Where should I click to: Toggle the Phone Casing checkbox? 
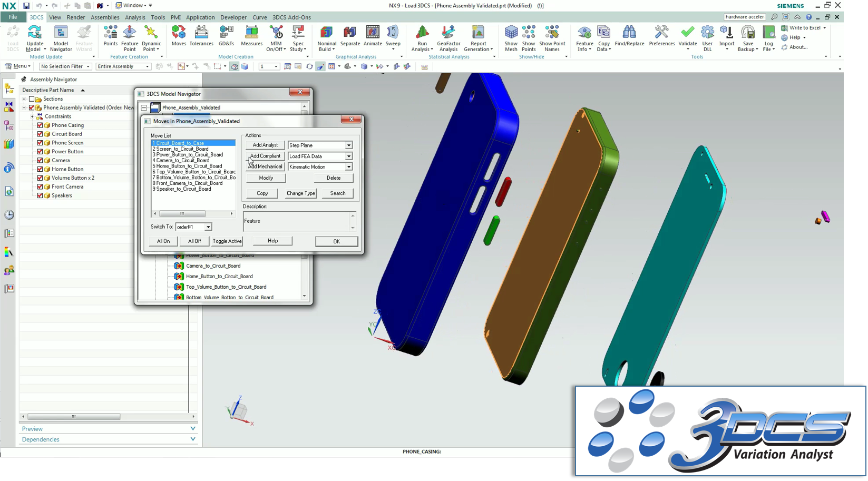pyautogui.click(x=40, y=125)
